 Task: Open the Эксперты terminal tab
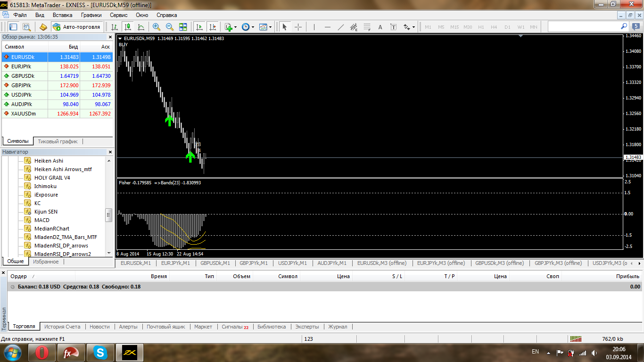(307, 326)
